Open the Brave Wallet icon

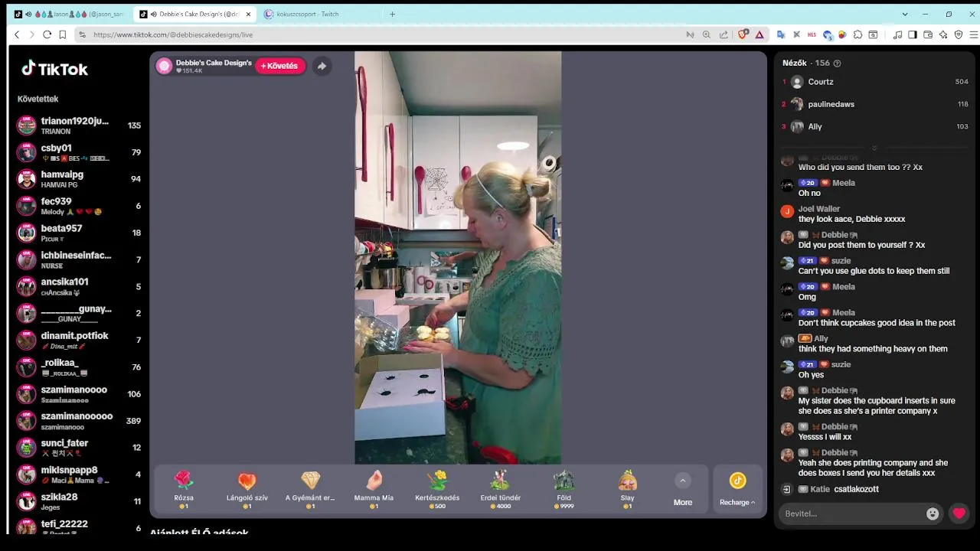(x=928, y=34)
